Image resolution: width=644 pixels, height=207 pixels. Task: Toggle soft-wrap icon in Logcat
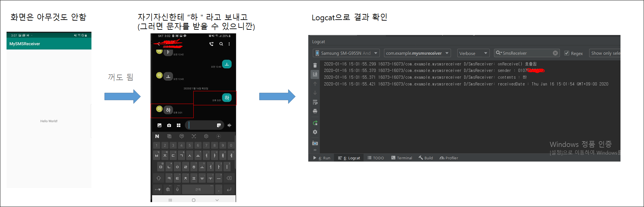point(315,102)
